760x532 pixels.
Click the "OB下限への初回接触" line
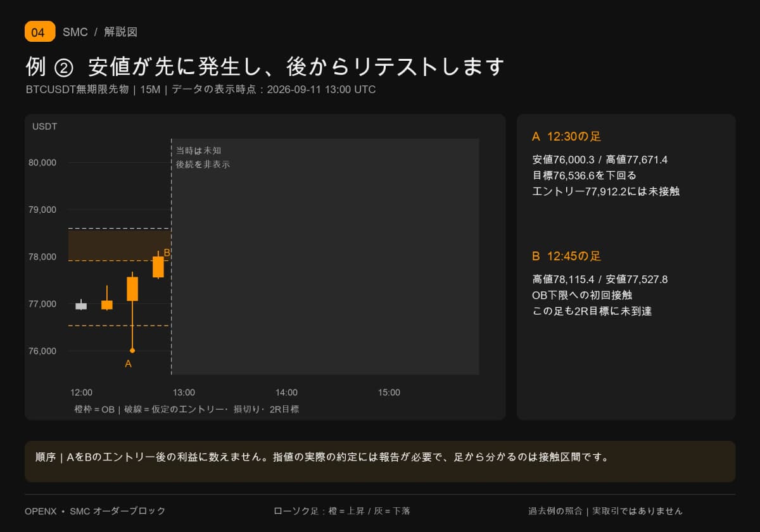tap(582, 295)
